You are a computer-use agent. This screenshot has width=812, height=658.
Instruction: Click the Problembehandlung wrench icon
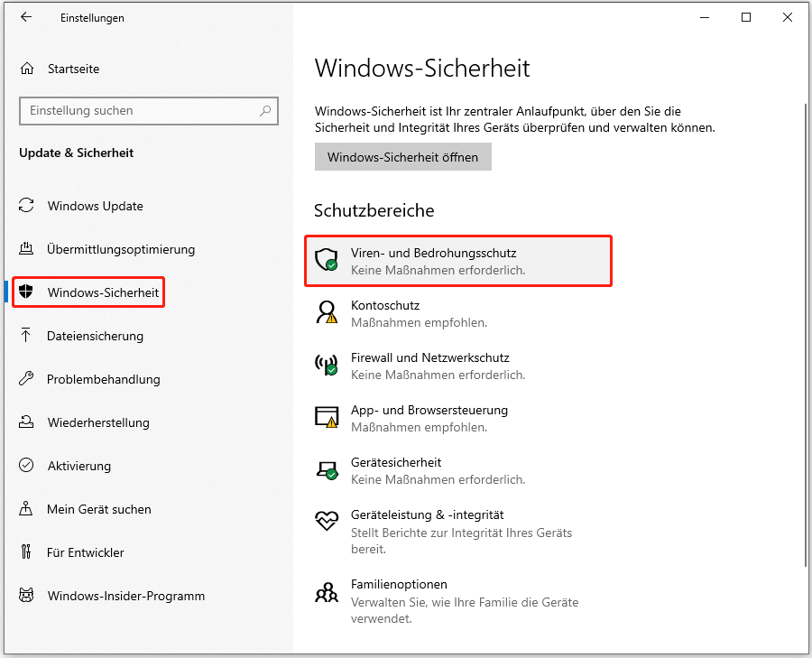(26, 378)
